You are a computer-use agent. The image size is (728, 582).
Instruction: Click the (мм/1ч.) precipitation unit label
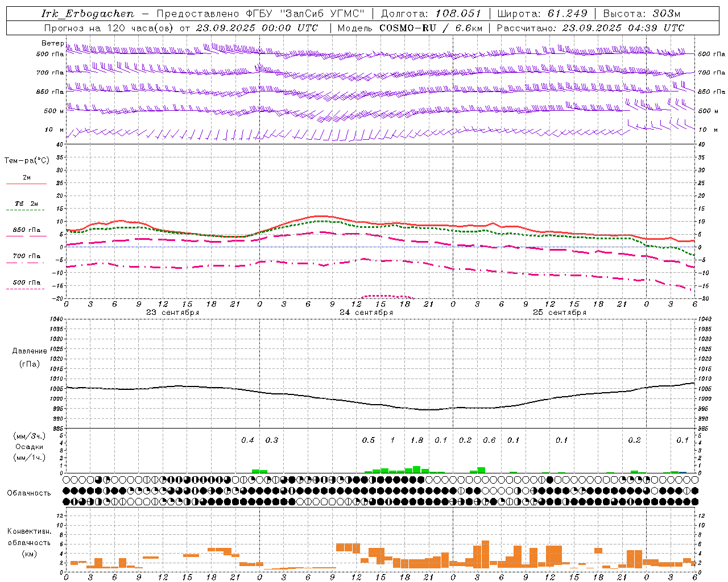click(x=30, y=458)
